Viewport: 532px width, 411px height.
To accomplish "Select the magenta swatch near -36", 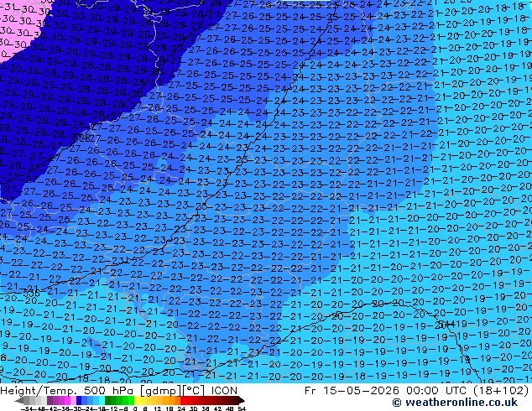I will (67, 400).
